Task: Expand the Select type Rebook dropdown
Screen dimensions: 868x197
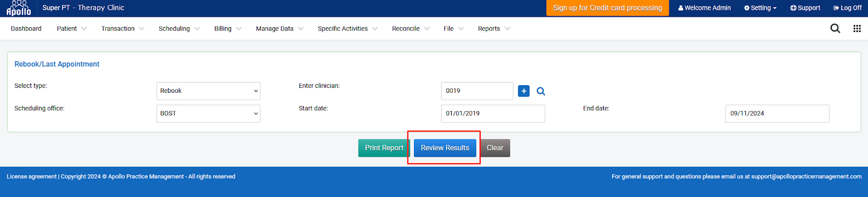Action: [x=208, y=91]
